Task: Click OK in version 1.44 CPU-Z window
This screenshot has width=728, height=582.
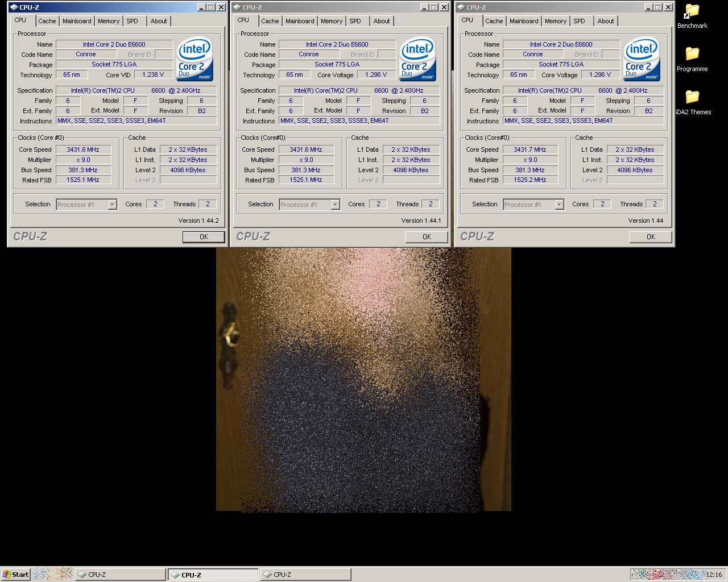Action: click(x=651, y=237)
